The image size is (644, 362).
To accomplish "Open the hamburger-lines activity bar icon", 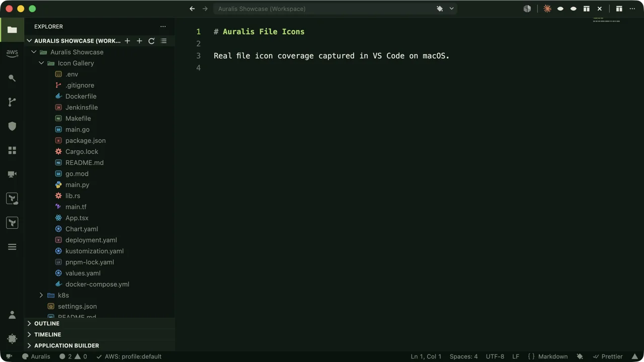I will [12, 247].
